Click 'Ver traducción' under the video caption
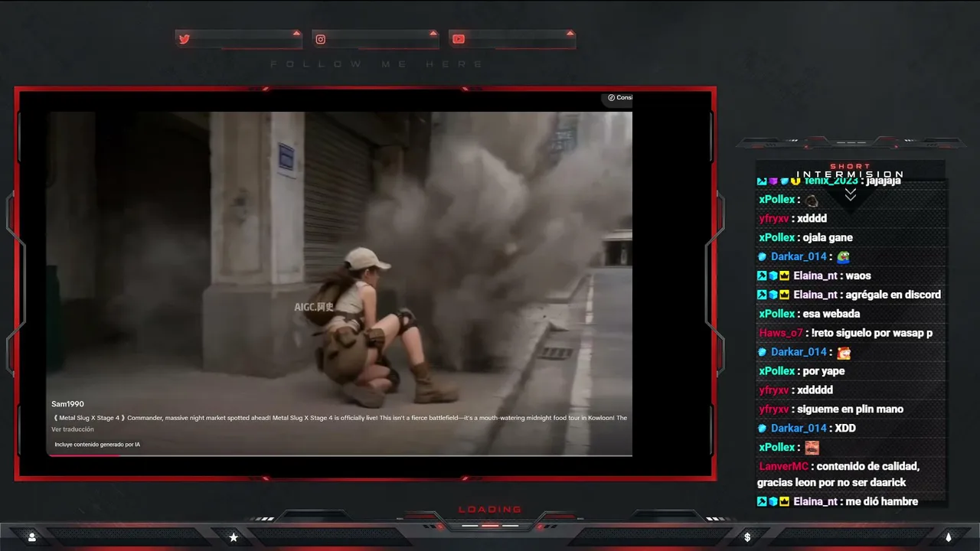 click(73, 429)
